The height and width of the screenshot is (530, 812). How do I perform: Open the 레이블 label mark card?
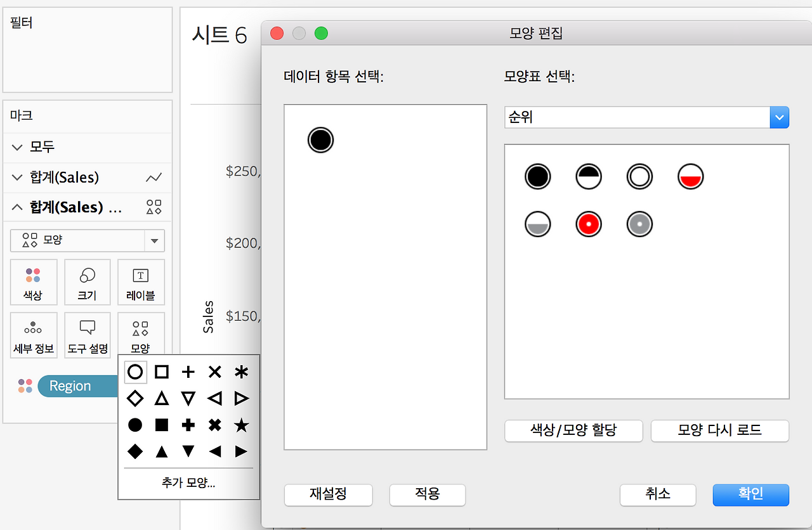click(x=141, y=282)
